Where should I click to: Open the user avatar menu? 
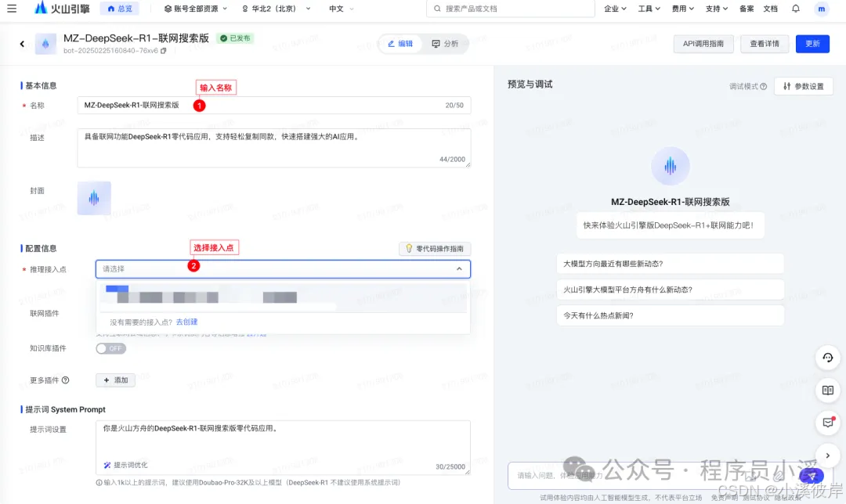click(x=821, y=9)
